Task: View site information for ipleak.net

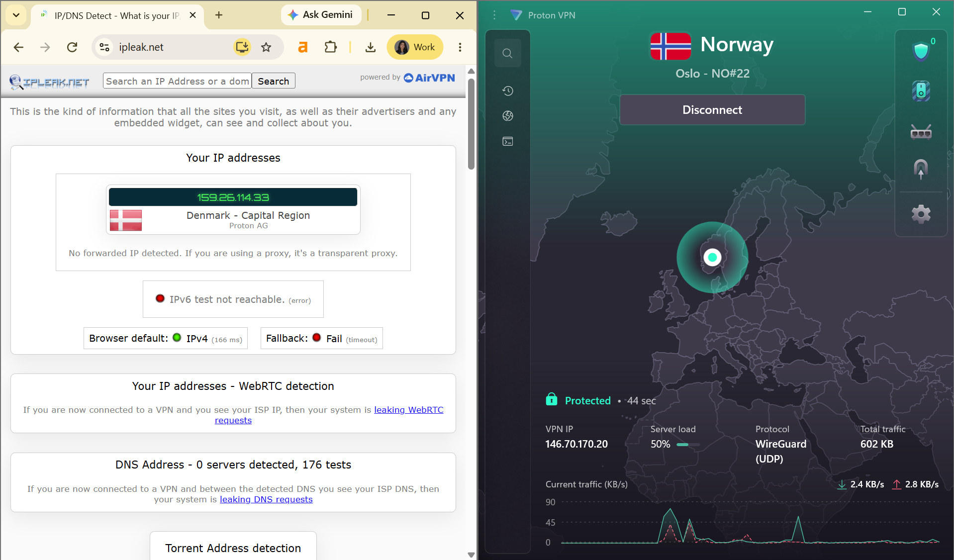Action: [x=104, y=47]
